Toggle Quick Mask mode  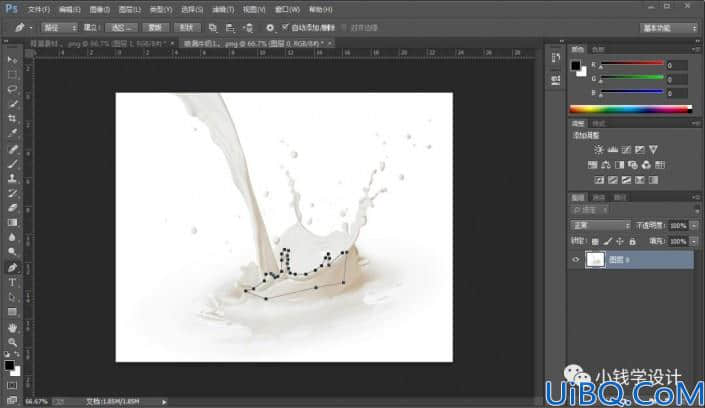[x=12, y=386]
